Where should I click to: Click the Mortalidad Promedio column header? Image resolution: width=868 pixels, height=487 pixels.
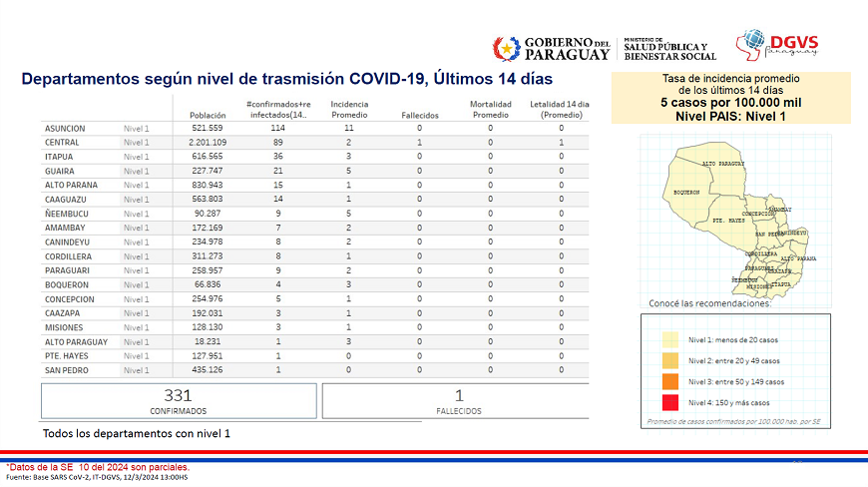click(x=490, y=109)
